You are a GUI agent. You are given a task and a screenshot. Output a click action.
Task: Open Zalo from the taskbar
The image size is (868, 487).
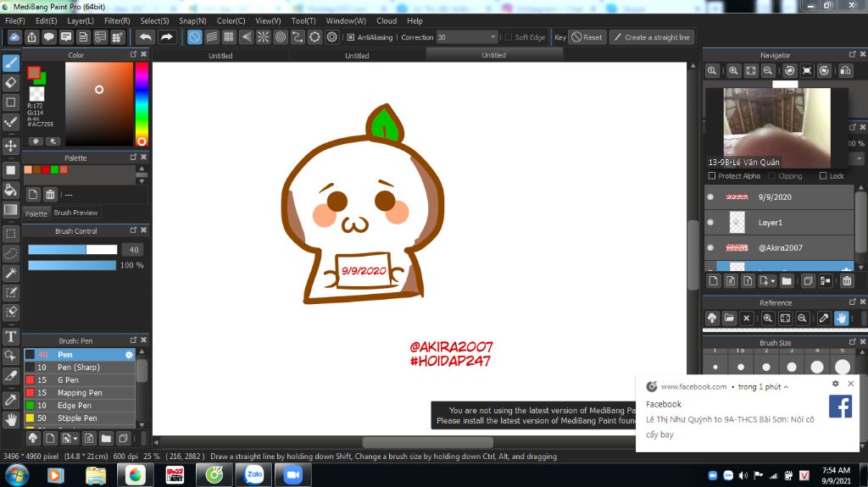[x=254, y=475]
